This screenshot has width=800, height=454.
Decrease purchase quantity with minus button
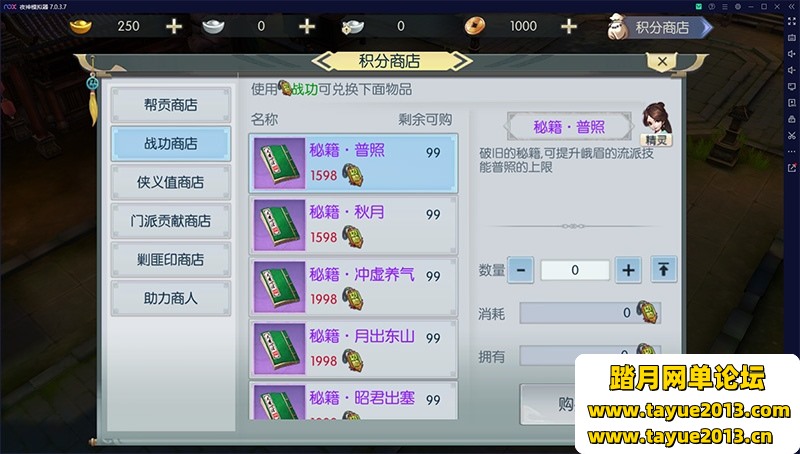coord(521,270)
